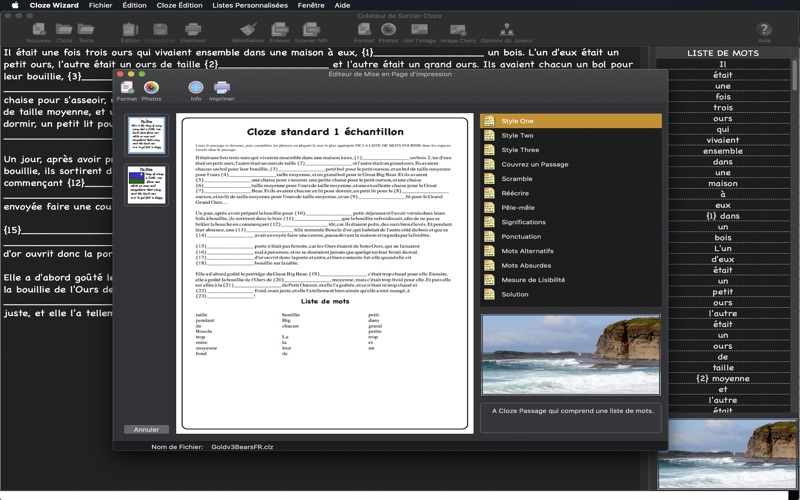Image resolution: width=800 pixels, height=500 pixels.
Task: Select Style Two from the layout list
Action: click(517, 135)
